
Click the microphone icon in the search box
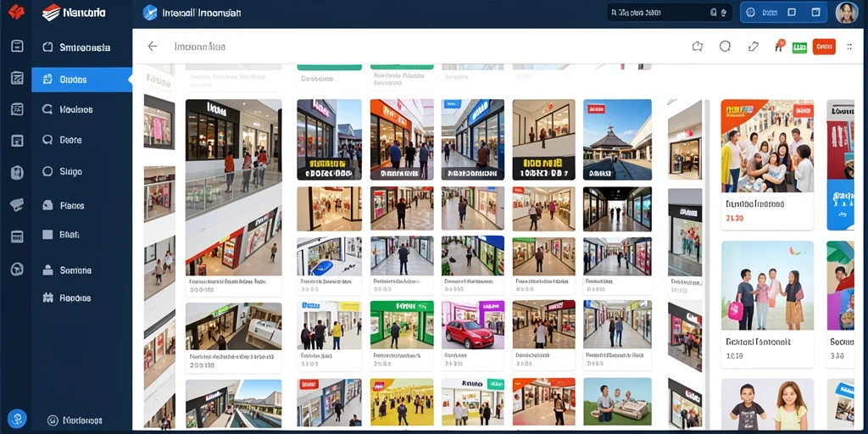tap(724, 12)
